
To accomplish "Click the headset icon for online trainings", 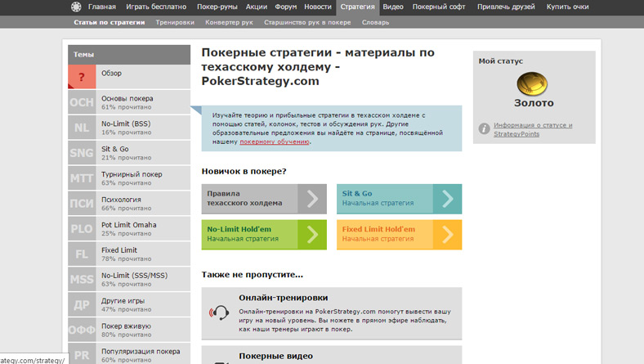I will coord(220,312).
